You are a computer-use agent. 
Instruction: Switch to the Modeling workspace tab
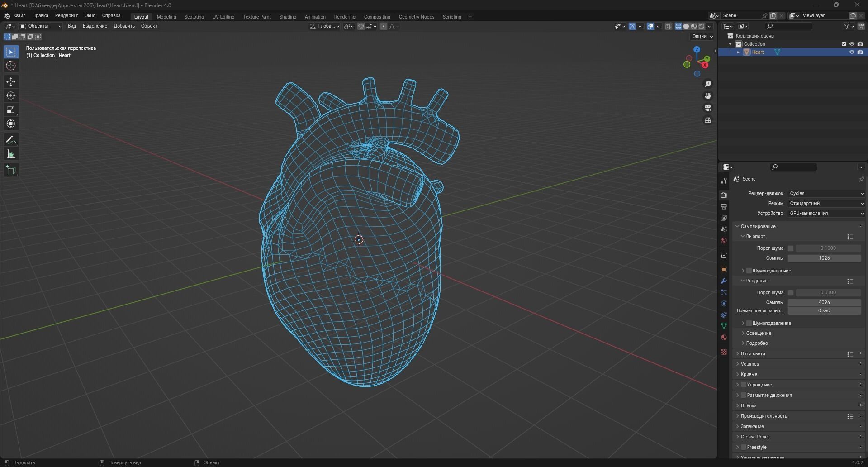(166, 17)
